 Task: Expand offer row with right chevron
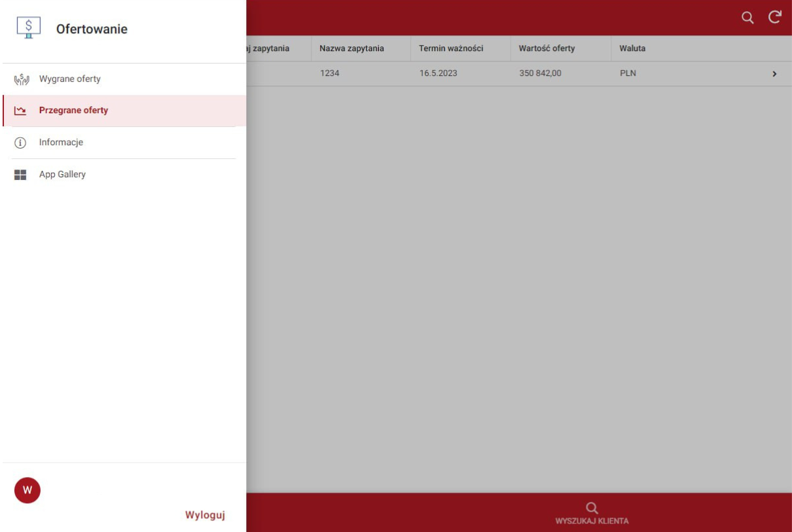click(x=774, y=74)
